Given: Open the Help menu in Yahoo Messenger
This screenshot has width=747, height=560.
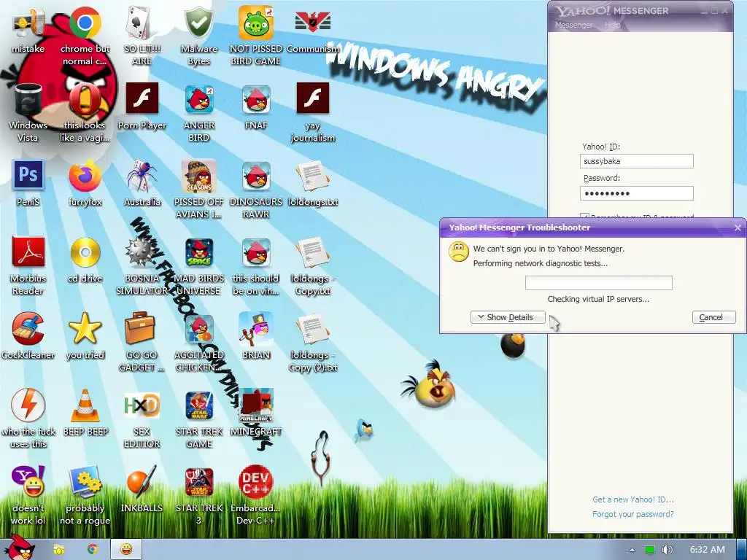Looking at the screenshot, I should [x=612, y=25].
